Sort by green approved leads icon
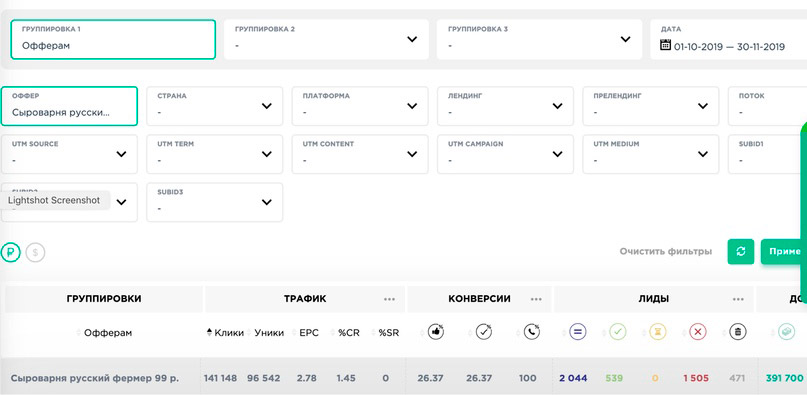The image size is (807, 395). click(618, 332)
